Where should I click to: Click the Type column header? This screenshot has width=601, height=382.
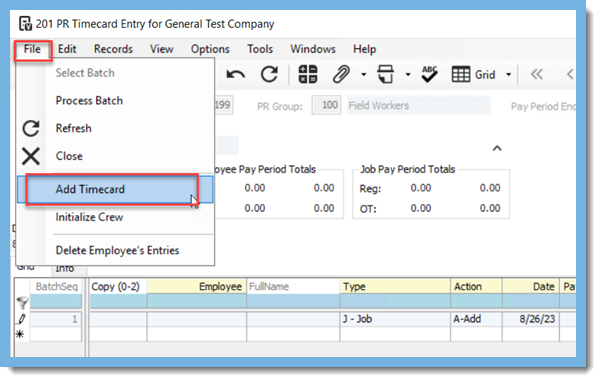point(395,287)
